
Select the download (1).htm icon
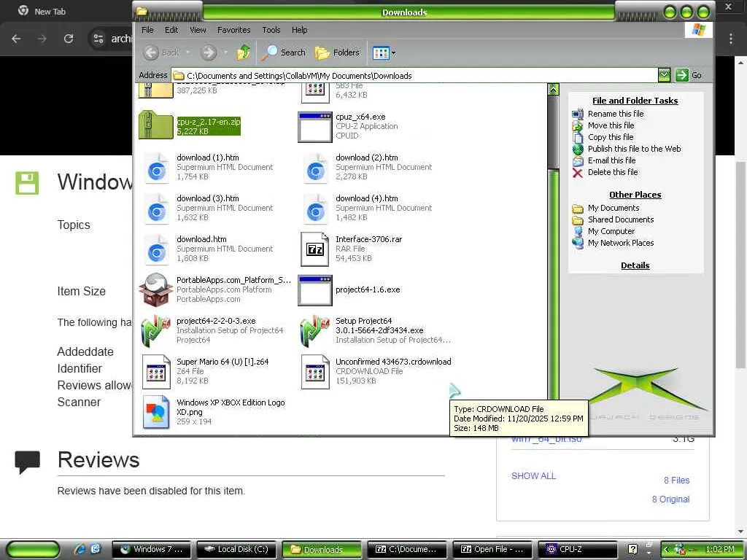click(156, 168)
